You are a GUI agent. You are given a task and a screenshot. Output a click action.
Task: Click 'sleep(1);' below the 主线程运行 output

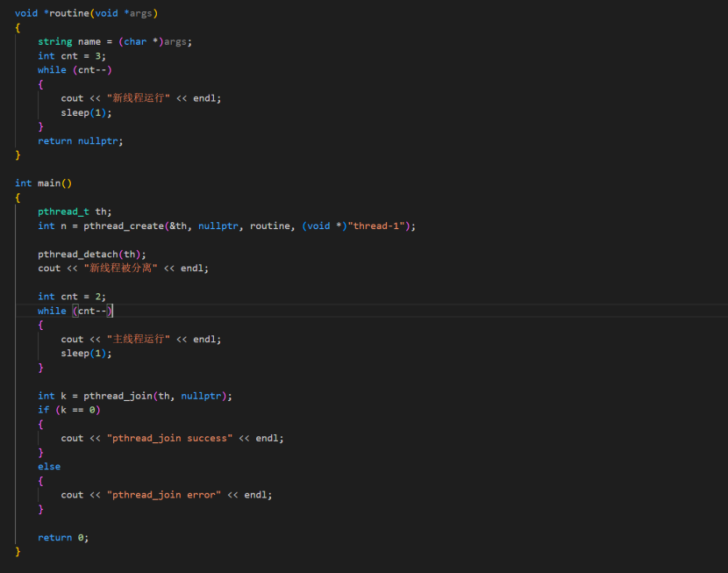pos(86,354)
